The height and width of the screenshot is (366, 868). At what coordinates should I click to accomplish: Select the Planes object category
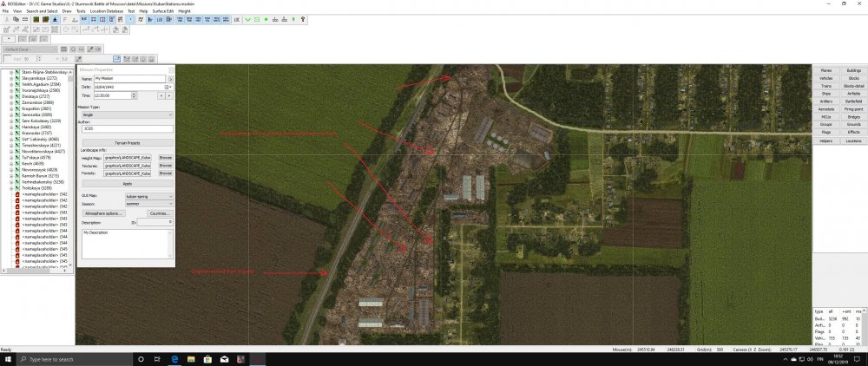click(x=825, y=69)
